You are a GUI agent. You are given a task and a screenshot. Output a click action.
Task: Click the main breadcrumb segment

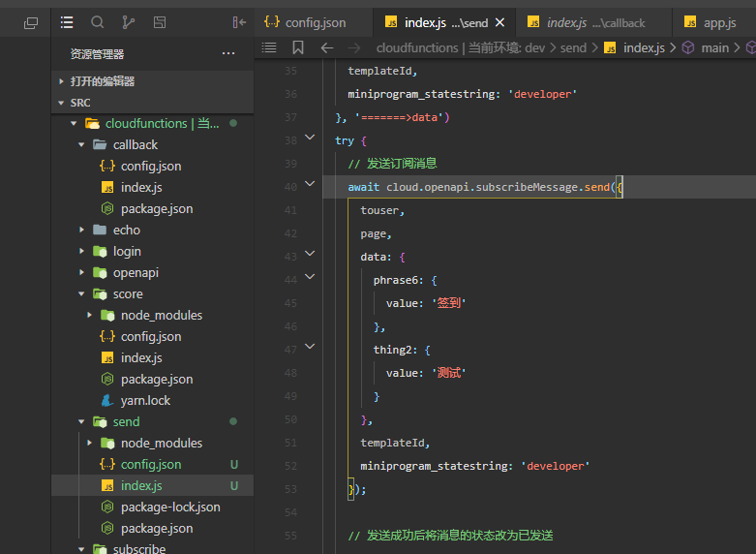(x=706, y=47)
